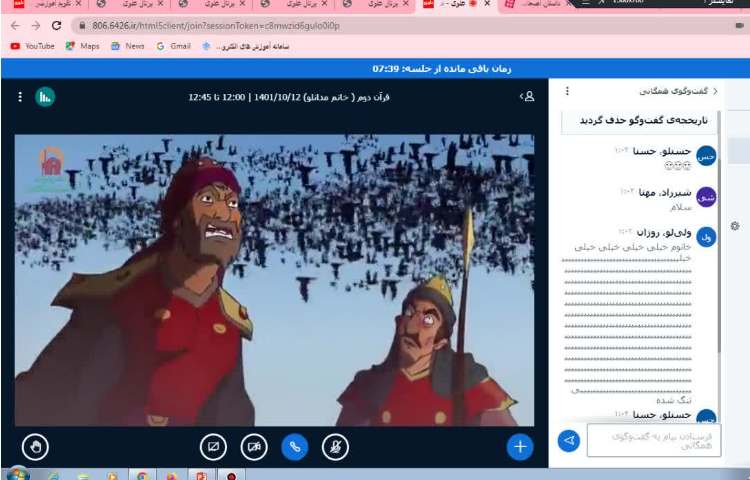Screen dimensions: 750x480
Task: Toggle the microphone mute button
Action: 335,447
